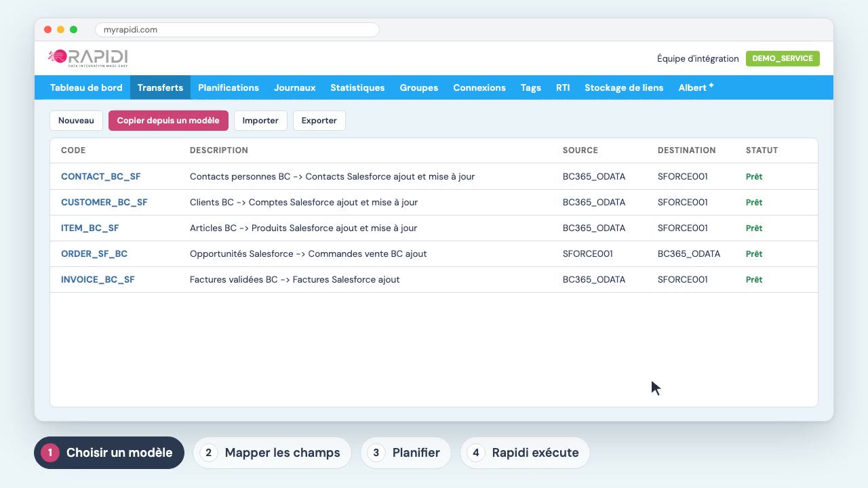Click Prêt status of CUSTOMER_BC_SF
The width and height of the screenshot is (868, 488).
coord(754,202)
